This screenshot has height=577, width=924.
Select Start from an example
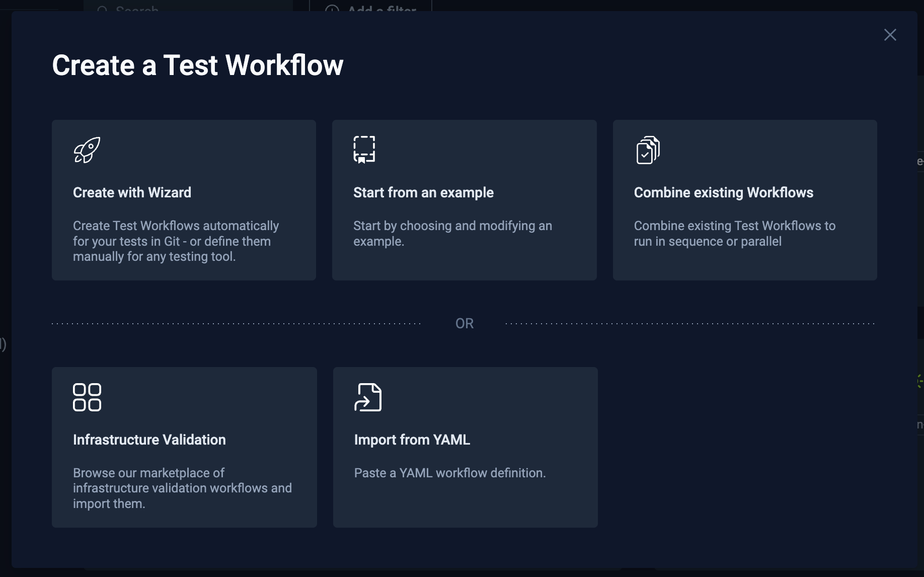pyautogui.click(x=464, y=200)
